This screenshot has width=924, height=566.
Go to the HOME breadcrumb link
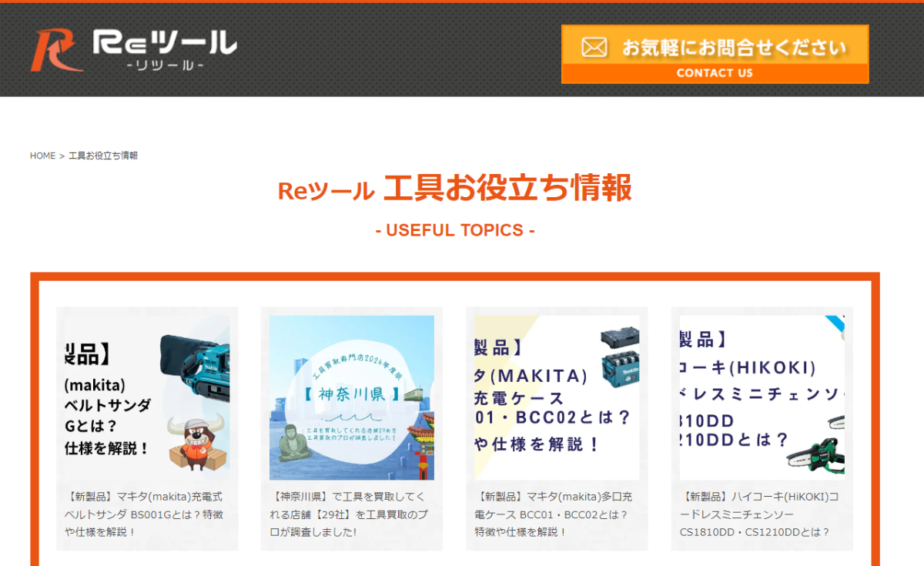(x=42, y=156)
